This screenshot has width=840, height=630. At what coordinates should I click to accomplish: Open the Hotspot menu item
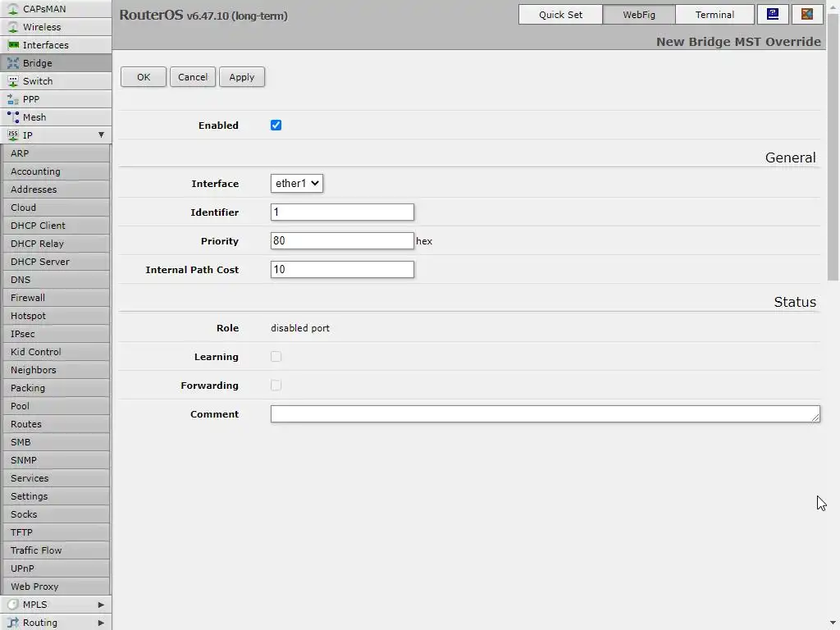(x=57, y=316)
